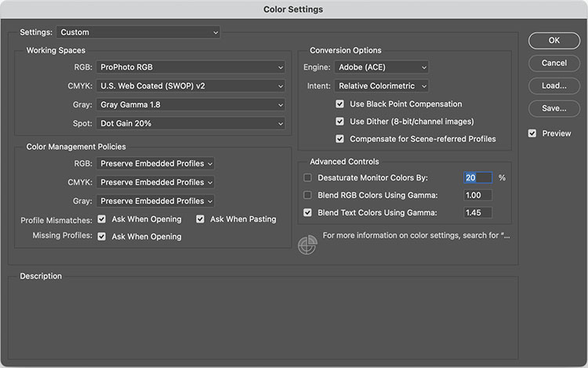Uncheck Blend Text Colors Using Gamma
Viewport: 588px width, 368px height.
308,213
